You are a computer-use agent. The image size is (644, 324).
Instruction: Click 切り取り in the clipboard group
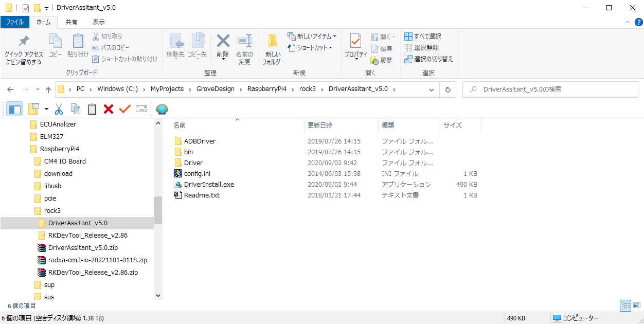click(108, 37)
